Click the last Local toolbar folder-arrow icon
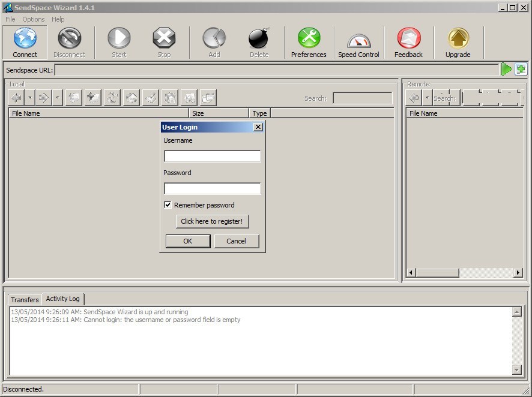The width and height of the screenshot is (532, 397). [208, 98]
